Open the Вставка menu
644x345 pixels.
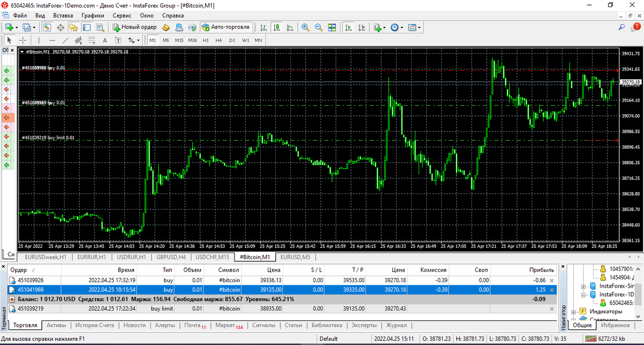tap(63, 16)
